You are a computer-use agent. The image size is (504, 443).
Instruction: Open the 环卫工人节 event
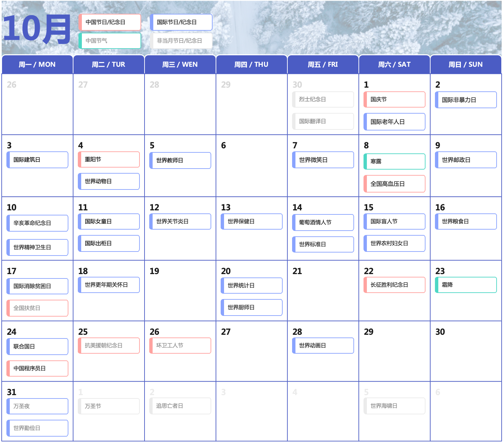[180, 346]
